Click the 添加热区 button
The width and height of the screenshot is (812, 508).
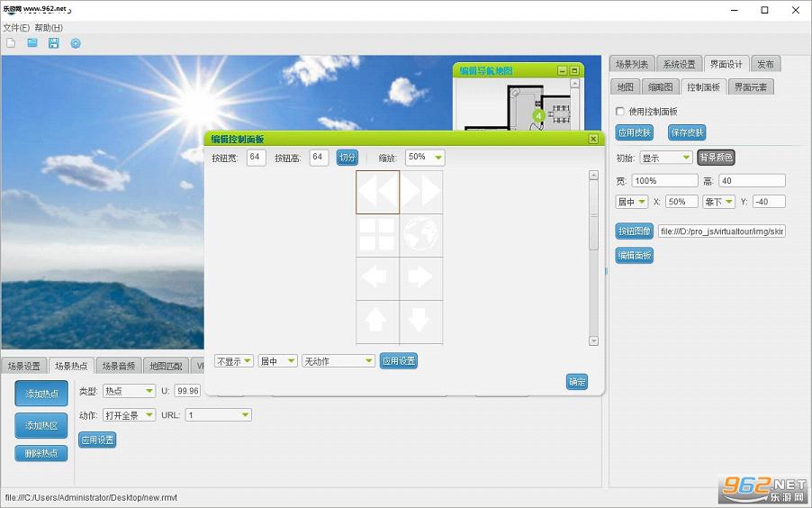click(41, 425)
